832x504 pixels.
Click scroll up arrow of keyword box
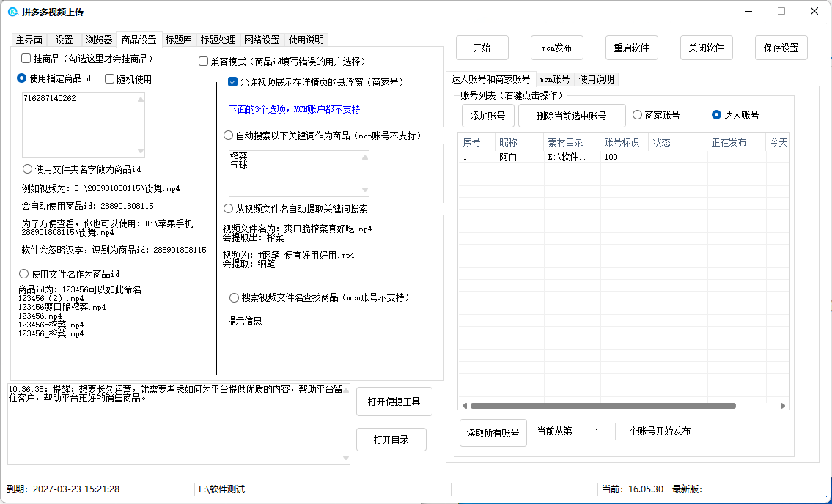click(365, 157)
